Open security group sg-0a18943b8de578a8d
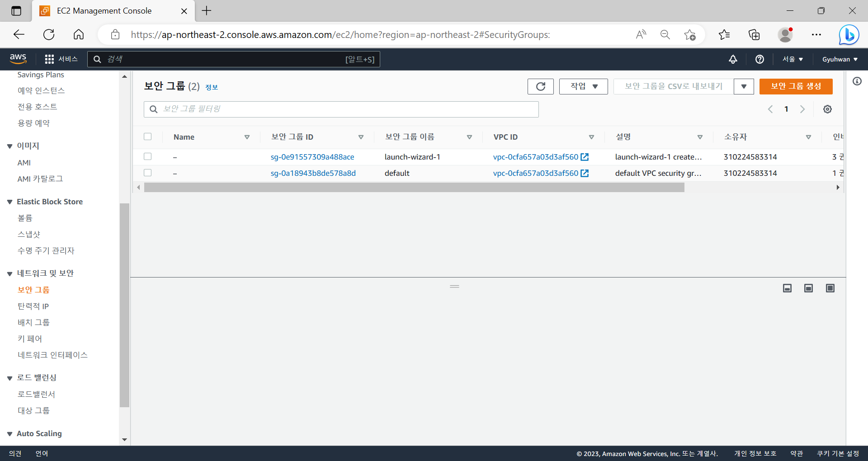This screenshot has height=461, width=868. tap(313, 173)
